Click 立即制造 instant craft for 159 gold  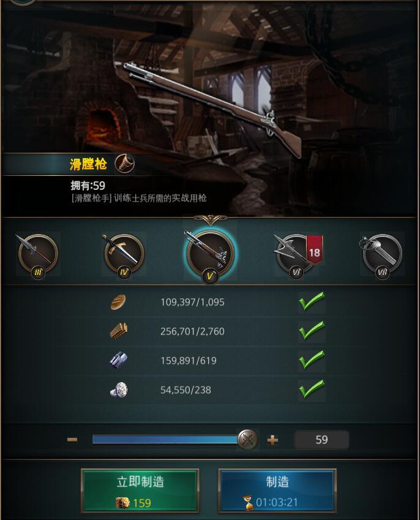[x=140, y=491]
